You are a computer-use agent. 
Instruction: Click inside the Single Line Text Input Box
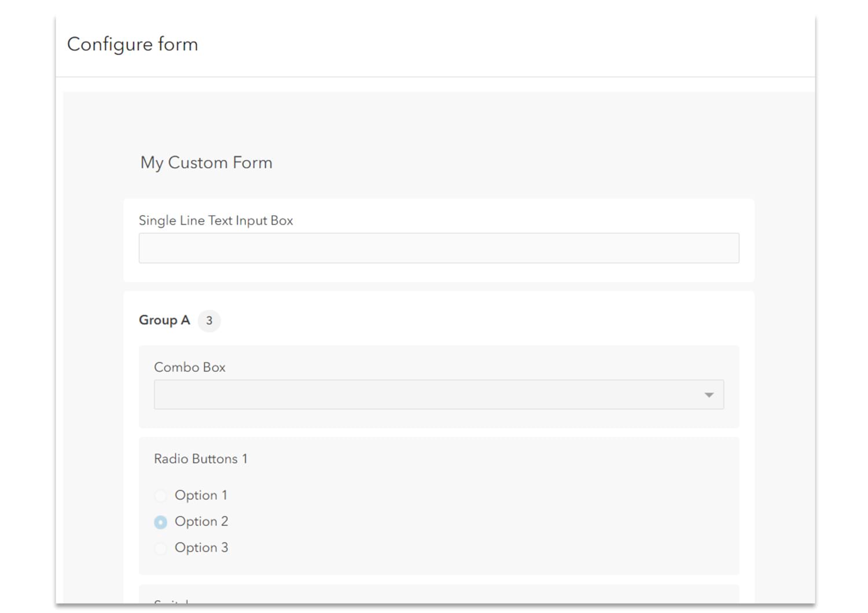coord(439,248)
